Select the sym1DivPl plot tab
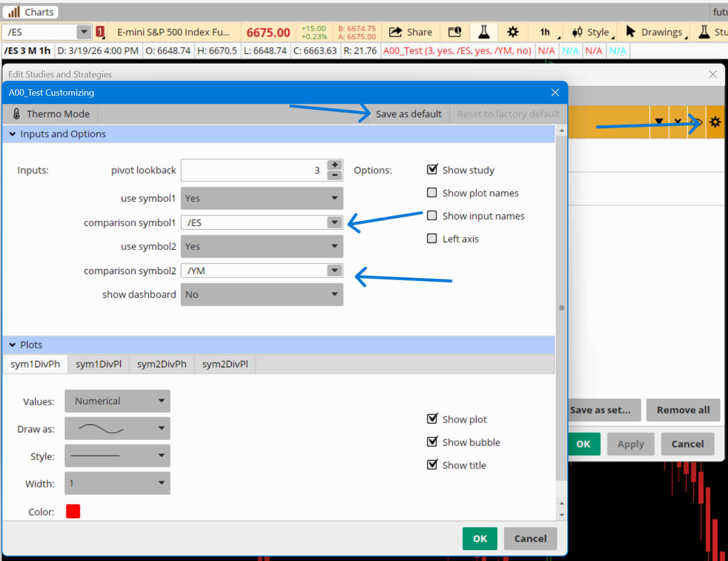Viewport: 728px width, 561px height. pyautogui.click(x=99, y=364)
